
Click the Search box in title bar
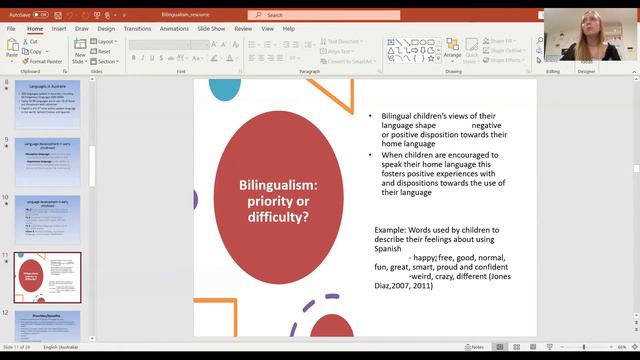tap(324, 15)
